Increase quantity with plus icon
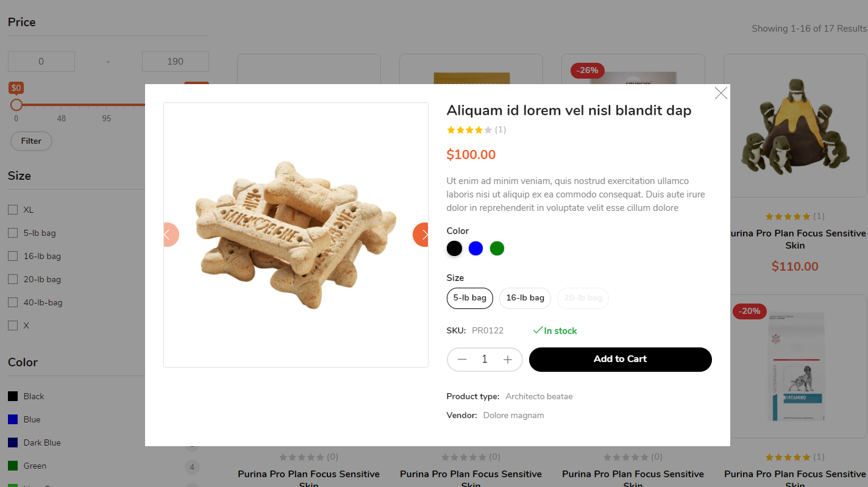 [508, 360]
